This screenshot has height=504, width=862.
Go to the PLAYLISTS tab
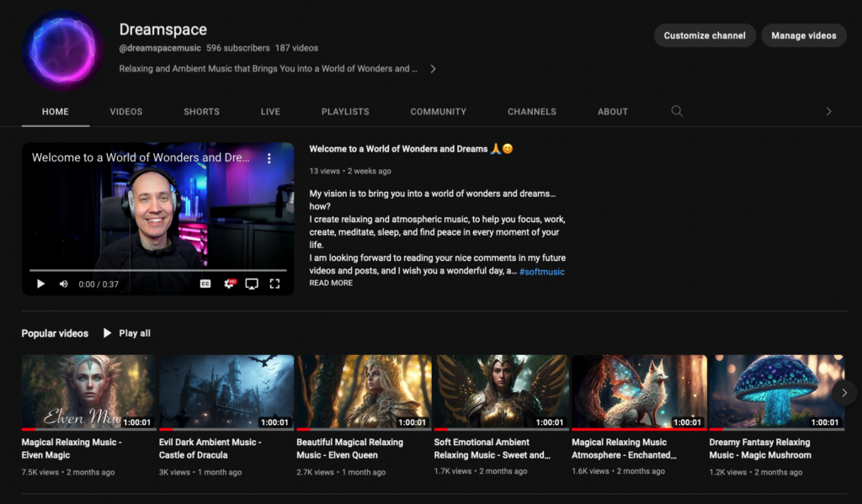click(x=345, y=112)
